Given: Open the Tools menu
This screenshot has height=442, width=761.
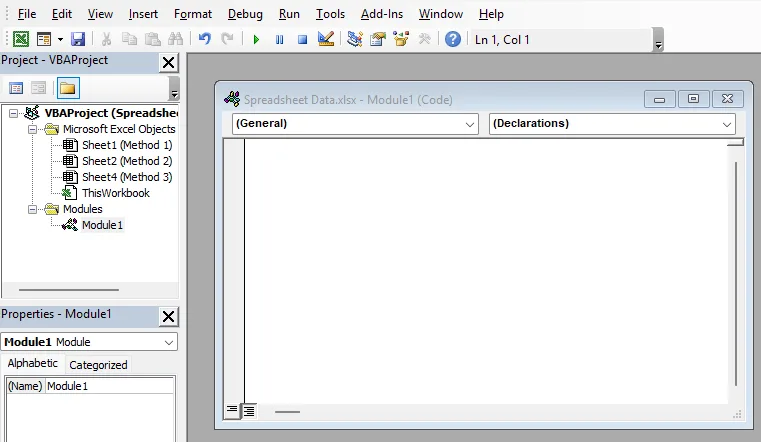Looking at the screenshot, I should pos(330,14).
